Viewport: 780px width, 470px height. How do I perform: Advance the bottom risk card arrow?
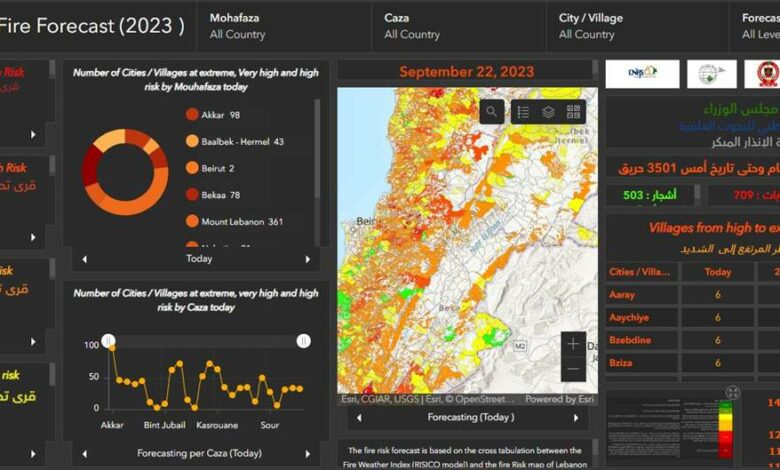coord(33,454)
